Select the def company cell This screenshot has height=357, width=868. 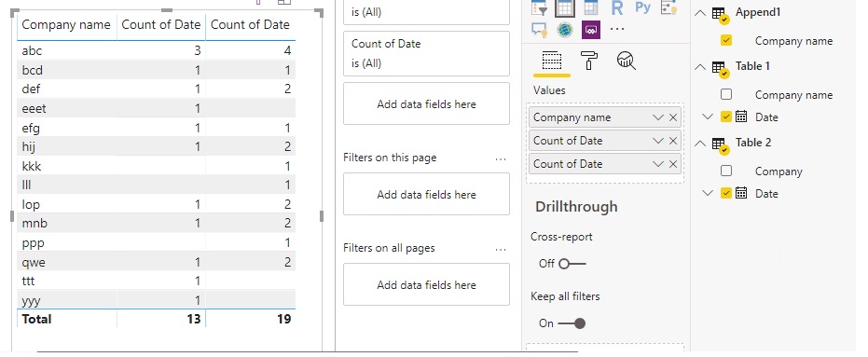click(31, 89)
